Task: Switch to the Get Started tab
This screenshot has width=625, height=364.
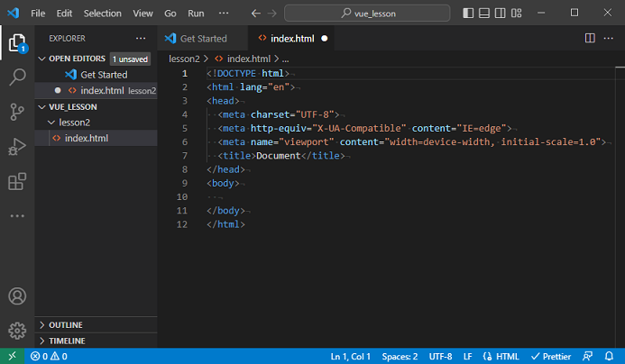Action: pos(203,38)
